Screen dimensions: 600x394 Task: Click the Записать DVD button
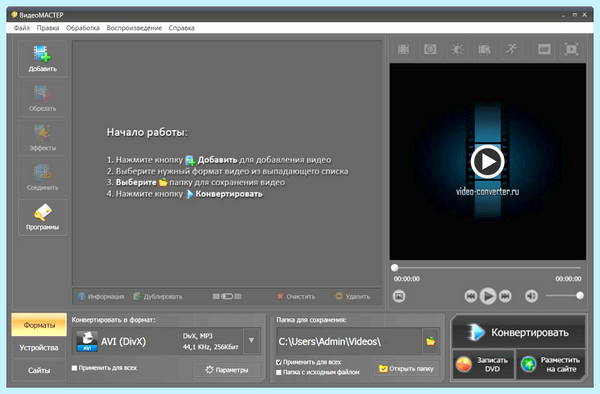[x=483, y=364]
